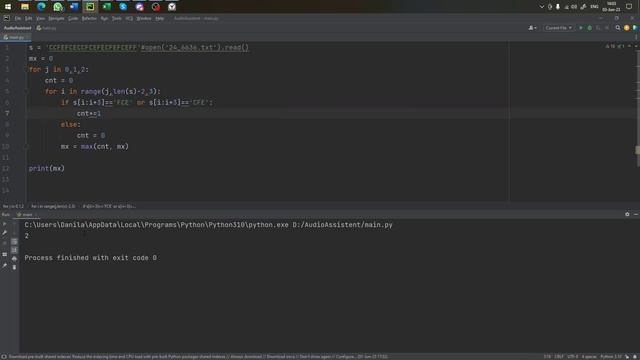This screenshot has height=360, width=640.
Task: Go to next highlighted problem arrow
Action: 636,47
